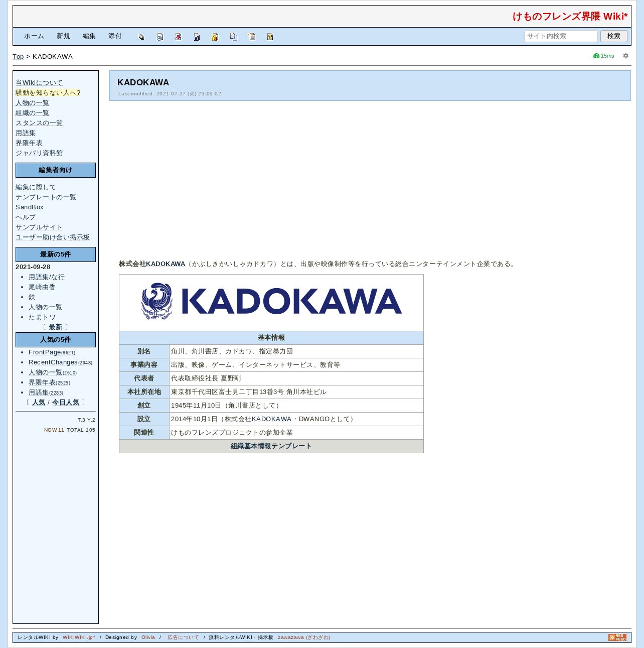644x648 pixels.
Task: Open ヘルプ sidebar link
Action: click(26, 217)
